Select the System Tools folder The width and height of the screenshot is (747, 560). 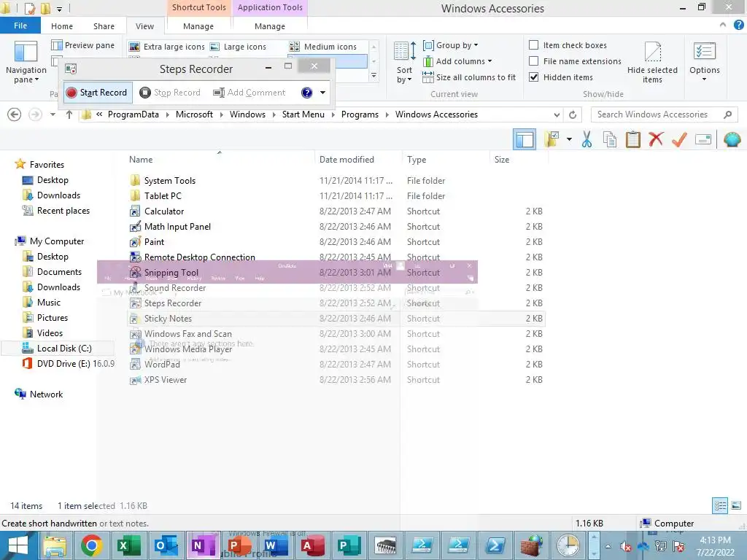pyautogui.click(x=336, y=181)
